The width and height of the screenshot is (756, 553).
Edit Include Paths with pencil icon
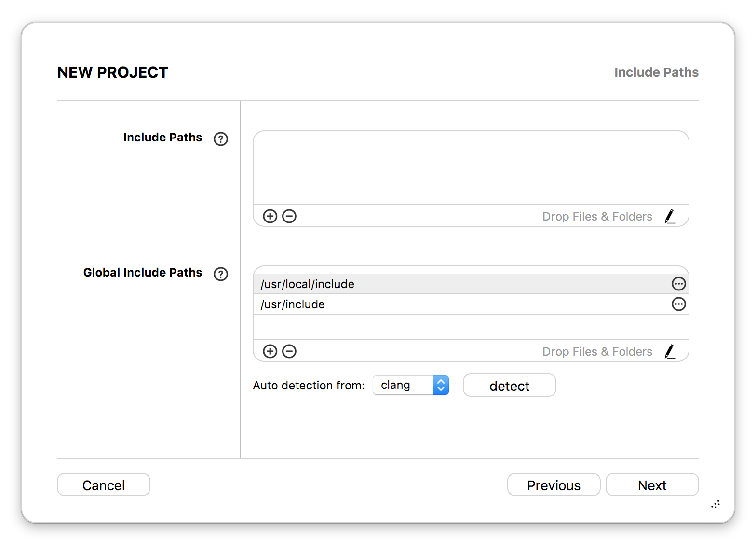click(670, 216)
